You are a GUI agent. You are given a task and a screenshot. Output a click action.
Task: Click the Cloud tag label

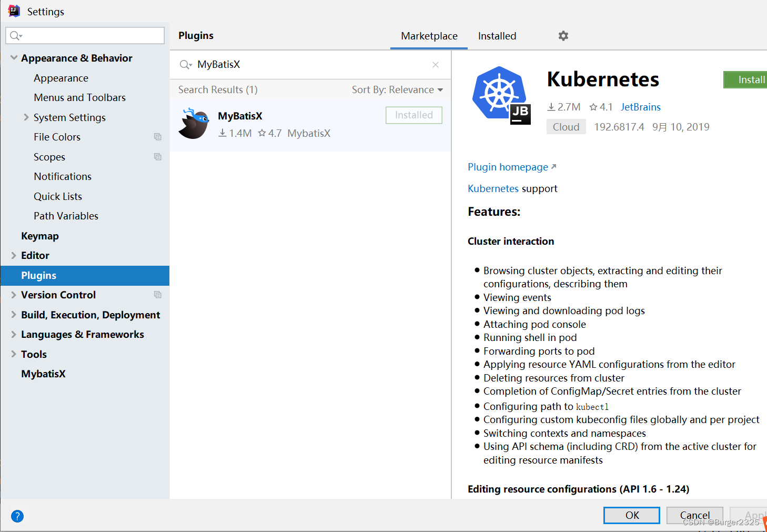(x=566, y=127)
